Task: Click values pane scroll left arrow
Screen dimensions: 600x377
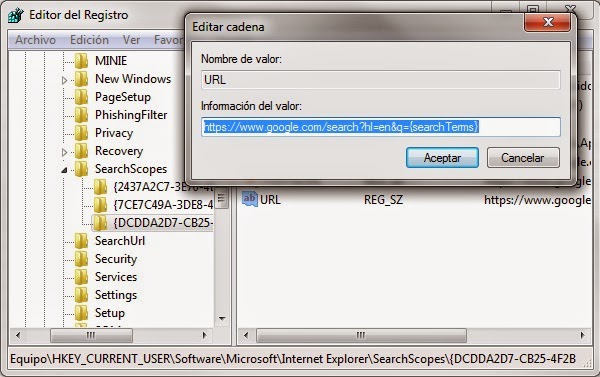Action: (246, 336)
